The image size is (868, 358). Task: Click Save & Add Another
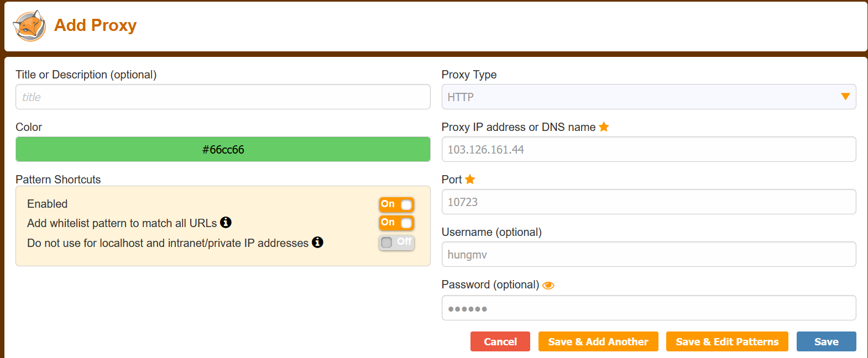click(x=598, y=341)
